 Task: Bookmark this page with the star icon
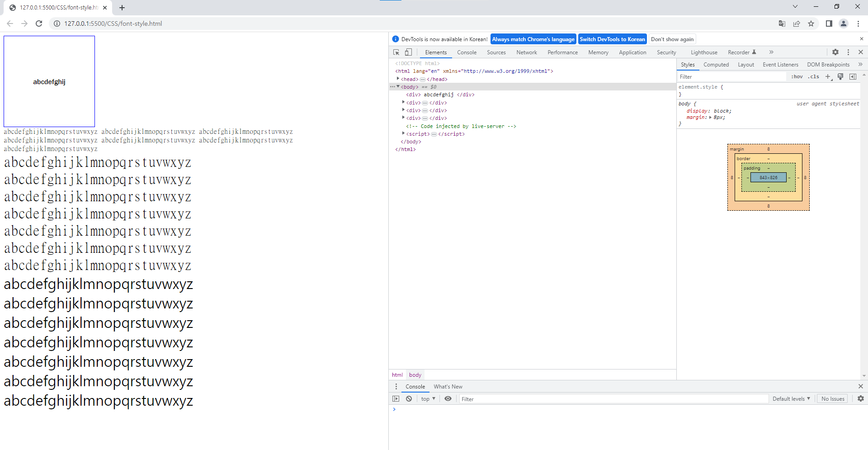click(x=811, y=24)
